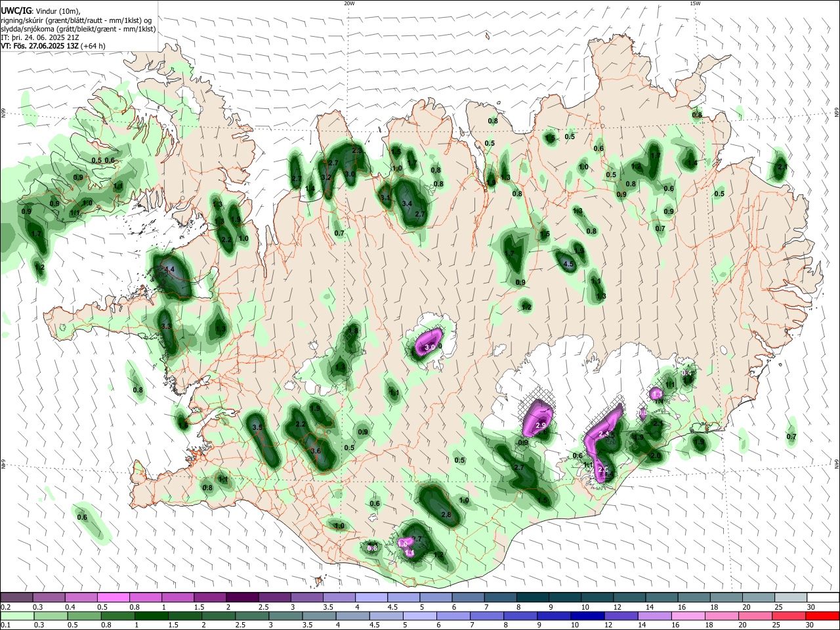Click the 3.3 precipitation value on the map
Image resolution: width=840 pixels, height=630 pixels.
coord(166,326)
